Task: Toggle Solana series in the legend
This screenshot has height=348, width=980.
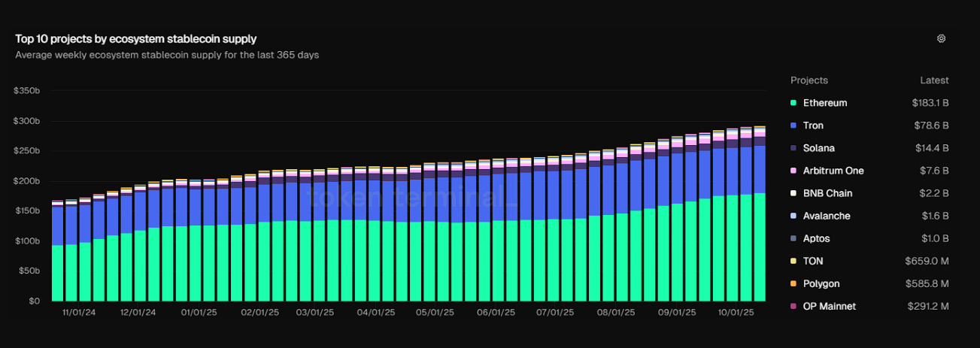Action: [x=818, y=148]
